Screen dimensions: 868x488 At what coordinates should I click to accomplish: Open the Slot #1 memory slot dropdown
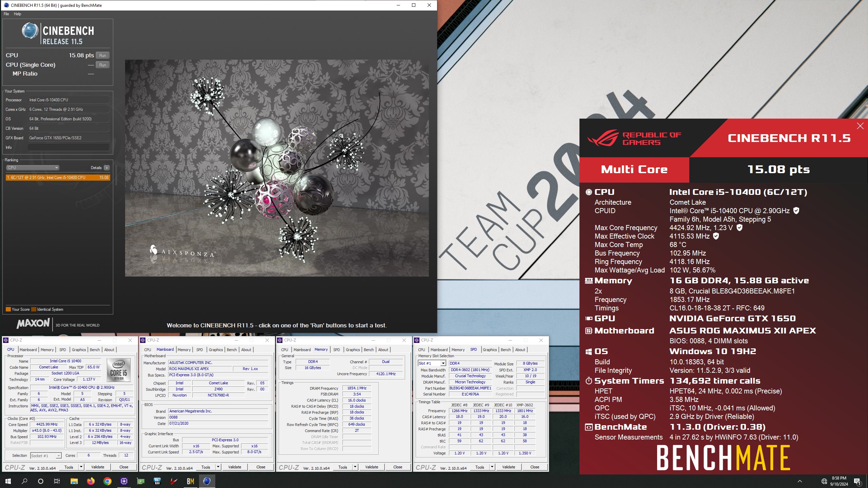[432, 363]
